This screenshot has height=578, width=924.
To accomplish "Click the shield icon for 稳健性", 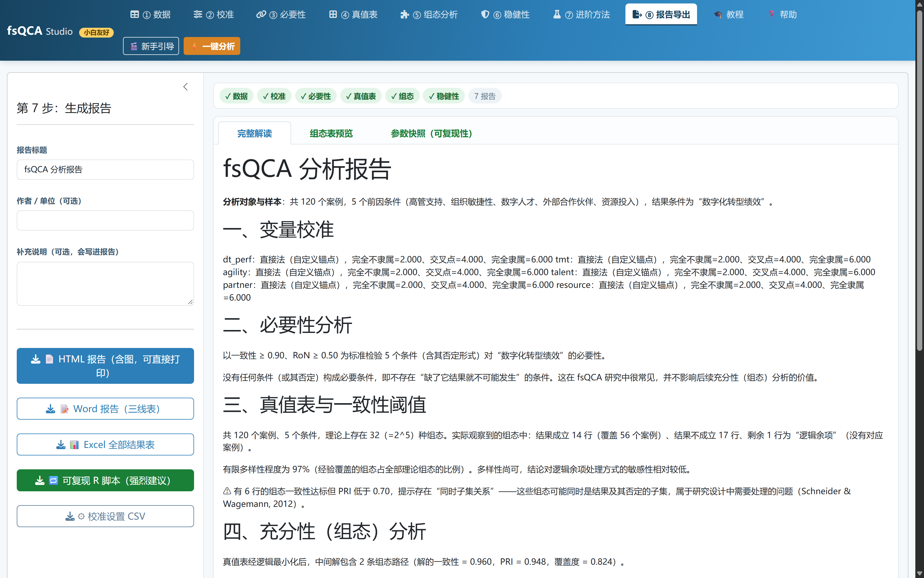I will click(x=485, y=14).
